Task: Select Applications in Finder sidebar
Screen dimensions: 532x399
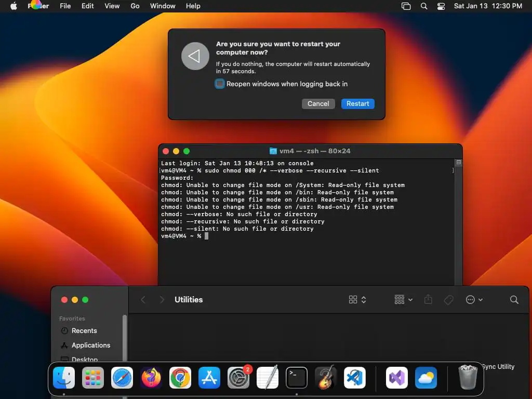Action: (90, 345)
